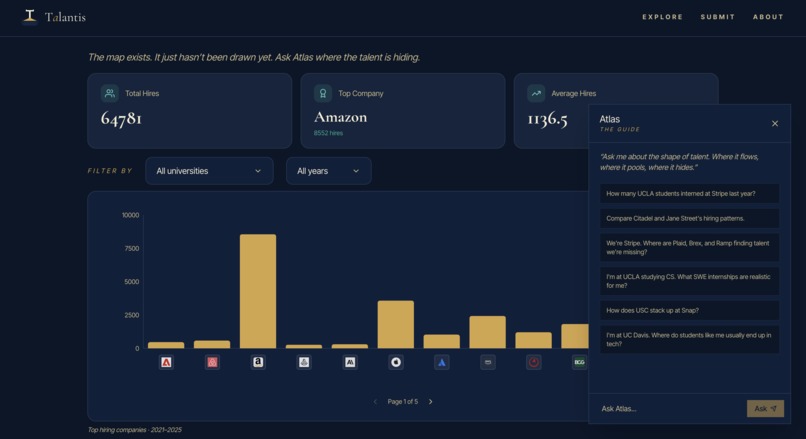Viewport: 806px width, 439px height.
Task: Open the Explore nav item
Action: [x=662, y=17]
